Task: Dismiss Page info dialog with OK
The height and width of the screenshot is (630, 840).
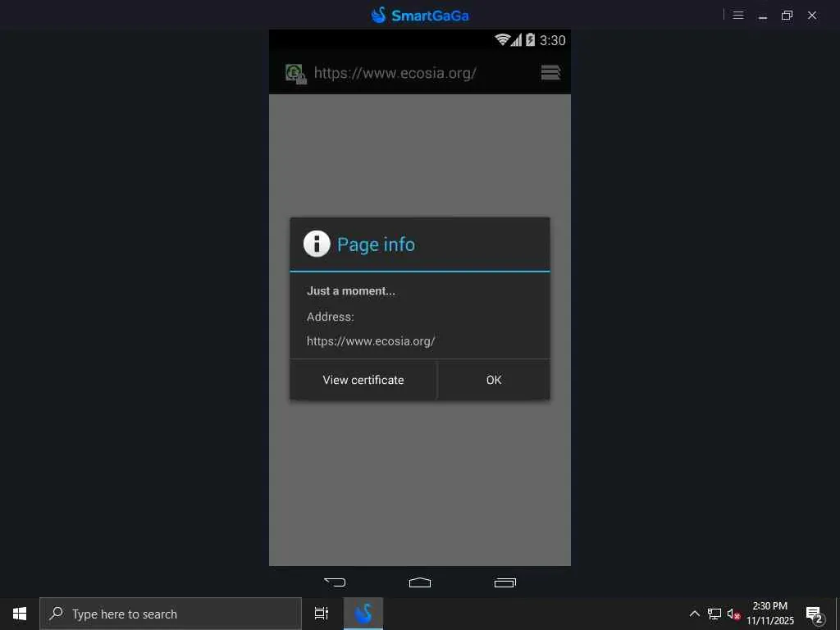Action: pyautogui.click(x=494, y=380)
